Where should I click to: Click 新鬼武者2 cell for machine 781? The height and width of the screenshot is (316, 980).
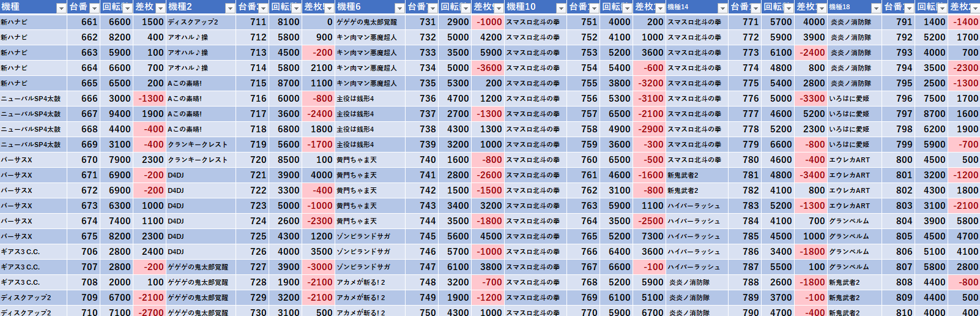point(697,175)
